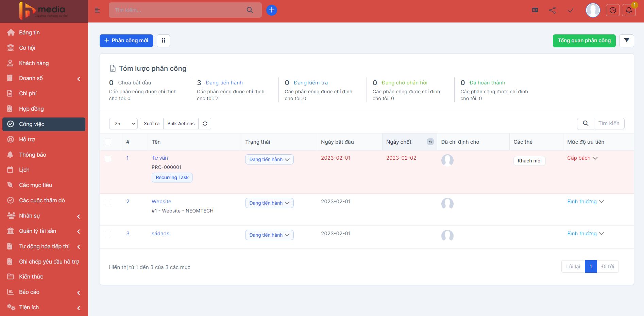Open the Website task link
Screen dimensions: 644x316
(x=162, y=202)
